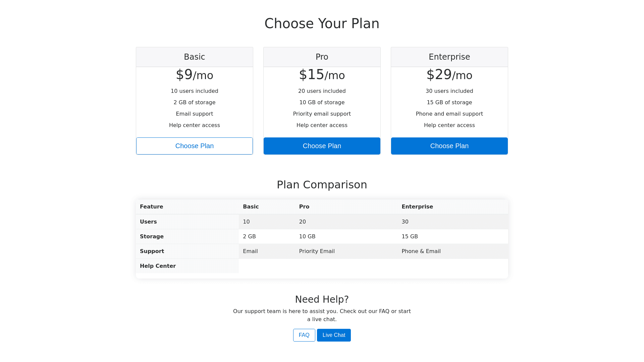Select the Storage row label

click(x=152, y=237)
